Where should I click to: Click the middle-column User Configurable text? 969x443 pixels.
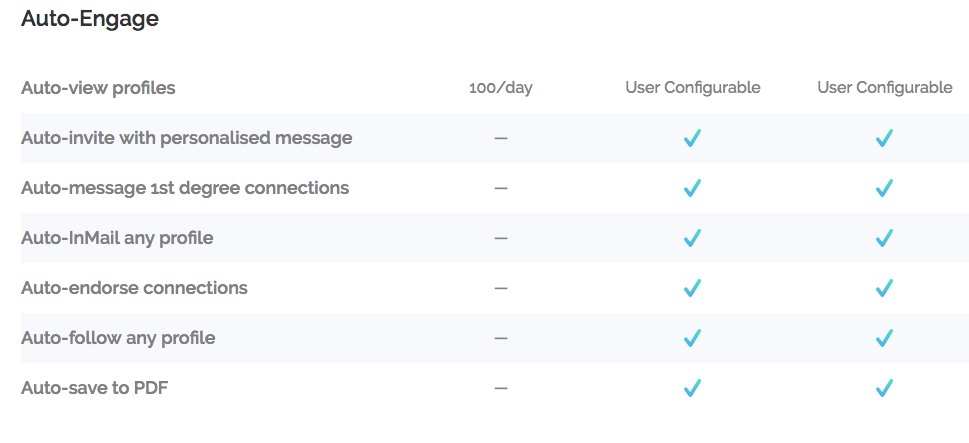coord(692,88)
